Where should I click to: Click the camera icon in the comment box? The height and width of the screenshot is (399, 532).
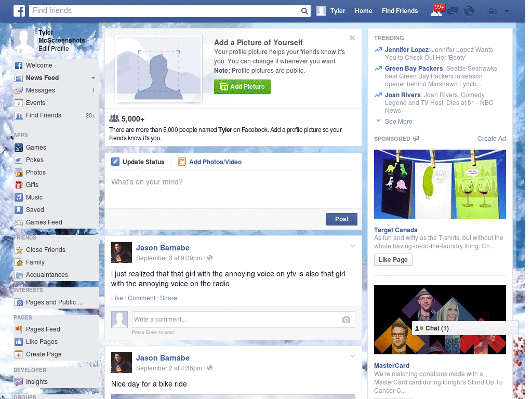[x=346, y=320]
